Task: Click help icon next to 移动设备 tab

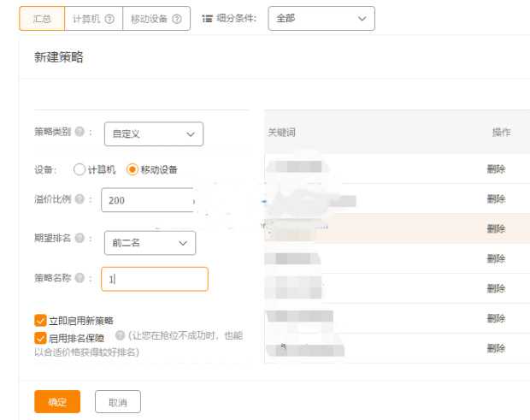Action: [179, 19]
